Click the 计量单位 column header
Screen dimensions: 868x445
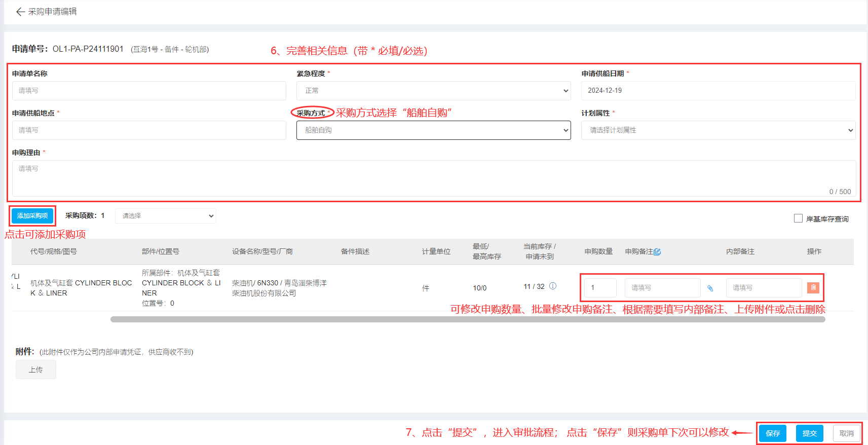pyautogui.click(x=436, y=251)
